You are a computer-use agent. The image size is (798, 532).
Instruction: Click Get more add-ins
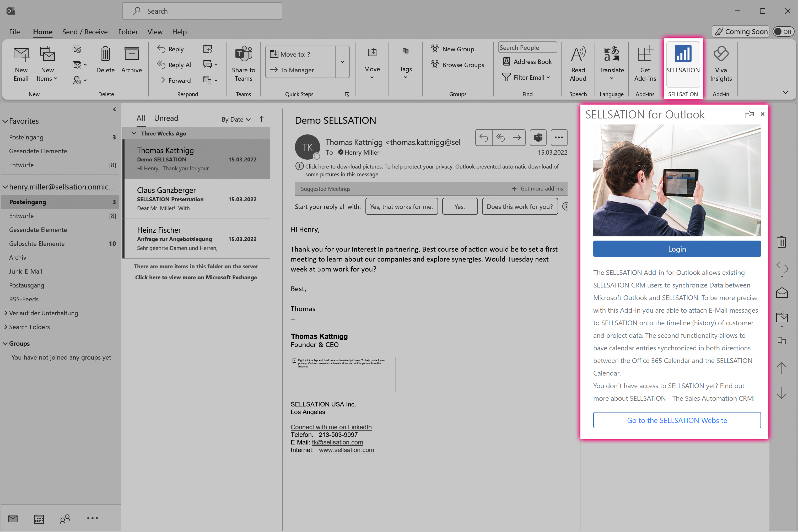[538, 189]
